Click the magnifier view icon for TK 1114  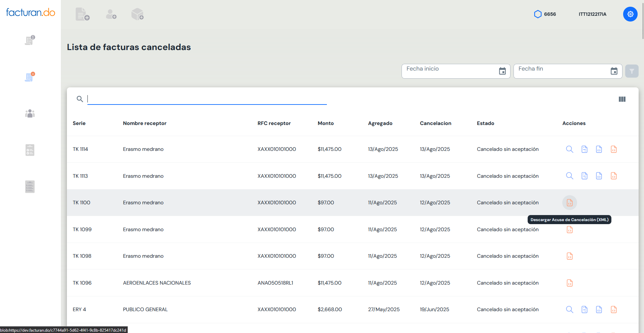click(x=569, y=149)
